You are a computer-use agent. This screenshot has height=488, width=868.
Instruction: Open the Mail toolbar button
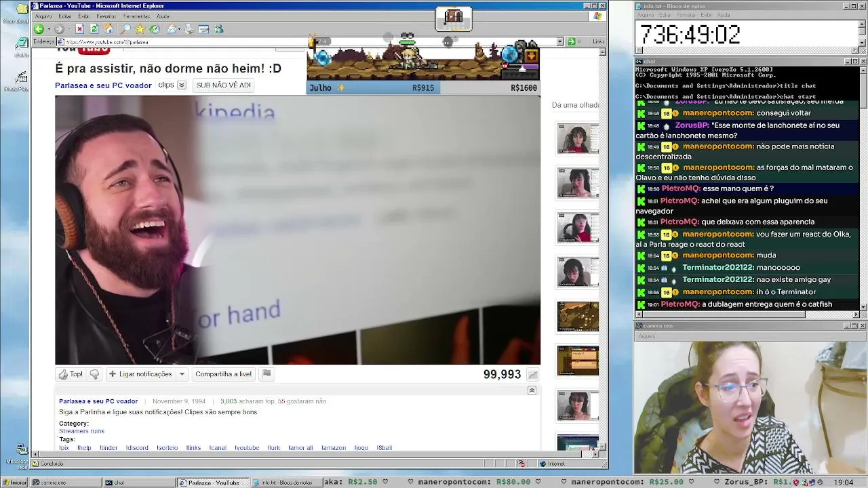[x=172, y=29]
